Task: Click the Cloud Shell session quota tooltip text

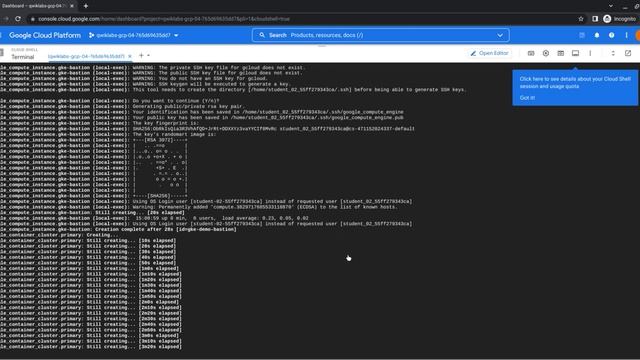Action: pos(575,82)
